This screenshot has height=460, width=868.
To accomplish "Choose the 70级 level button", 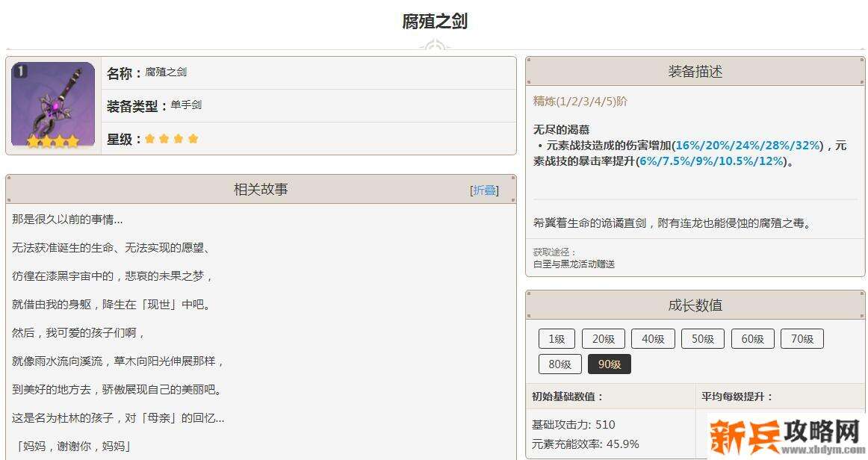I will coord(802,339).
